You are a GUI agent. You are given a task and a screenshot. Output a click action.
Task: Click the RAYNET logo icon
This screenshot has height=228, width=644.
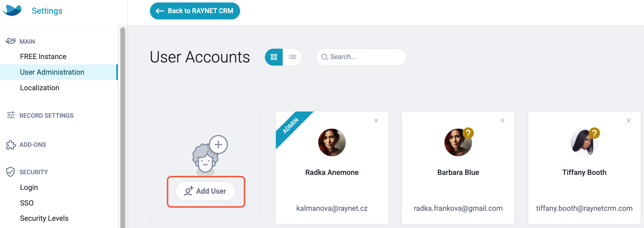(x=12, y=10)
